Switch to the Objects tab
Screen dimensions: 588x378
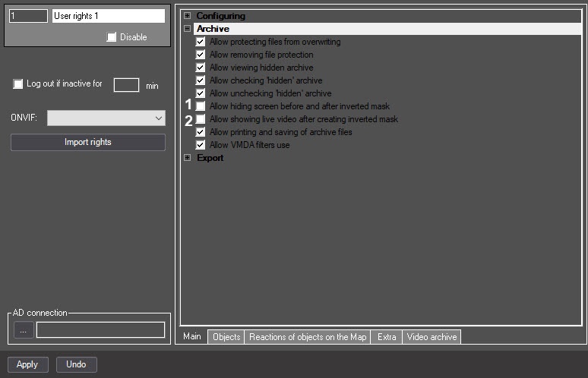[x=226, y=337]
